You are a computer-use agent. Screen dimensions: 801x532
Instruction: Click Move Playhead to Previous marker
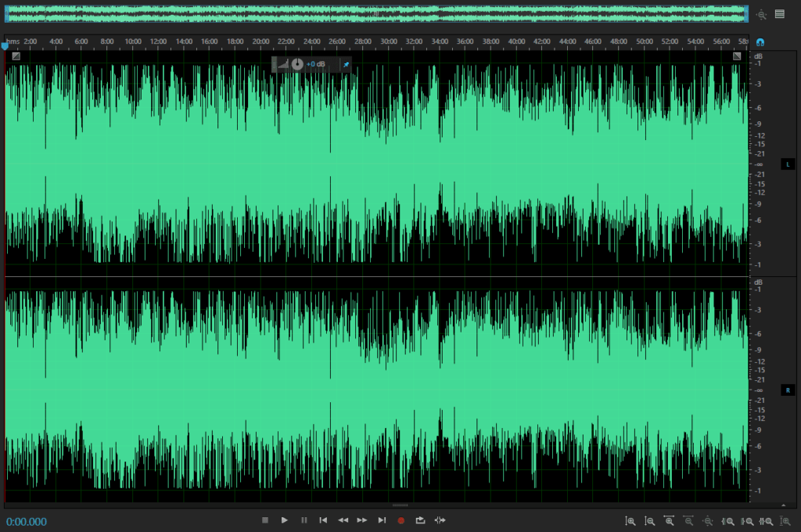(323, 520)
